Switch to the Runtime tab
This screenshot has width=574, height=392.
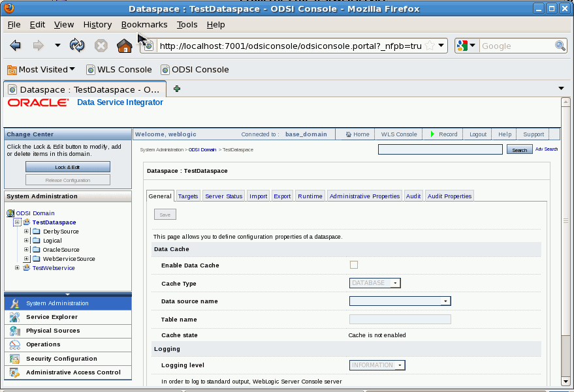(310, 196)
